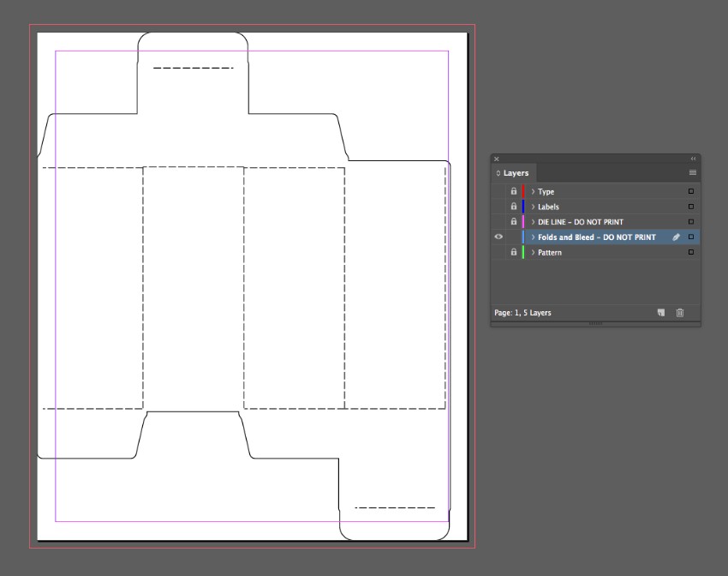Image resolution: width=728 pixels, height=576 pixels.
Task: Unlock the DIE LINE layer padlock
Action: tap(514, 222)
